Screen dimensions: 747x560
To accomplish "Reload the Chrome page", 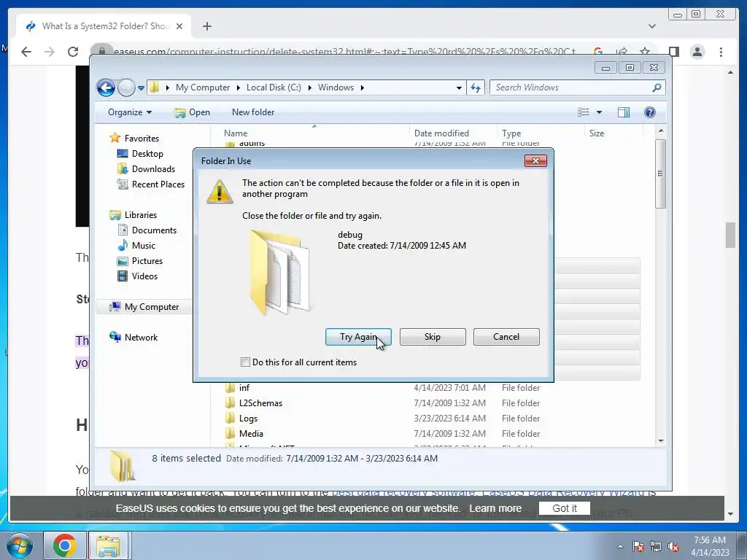I will [x=72, y=52].
